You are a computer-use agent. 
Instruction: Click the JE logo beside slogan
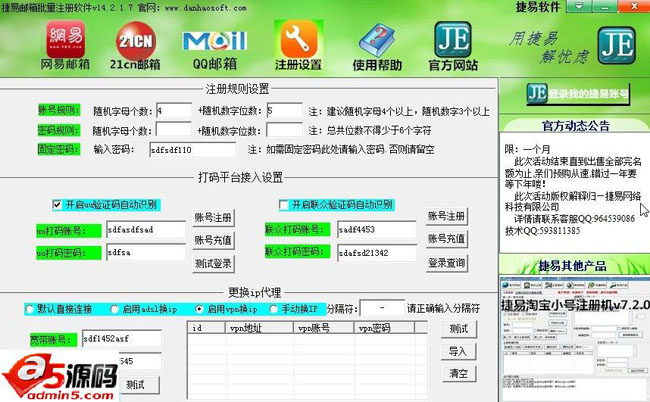616,45
